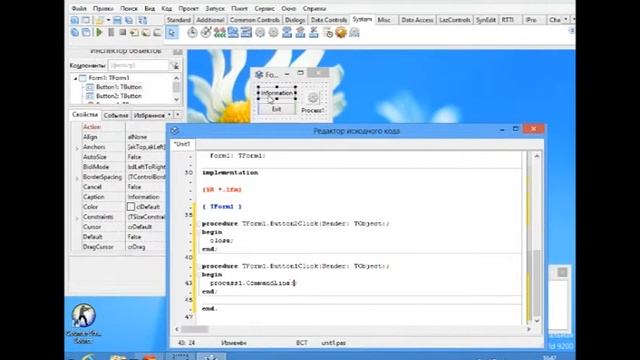Image resolution: width=640 pixels, height=360 pixels.
Task: Click source editor vertical scrollbar up arrow
Action: (x=537, y=157)
